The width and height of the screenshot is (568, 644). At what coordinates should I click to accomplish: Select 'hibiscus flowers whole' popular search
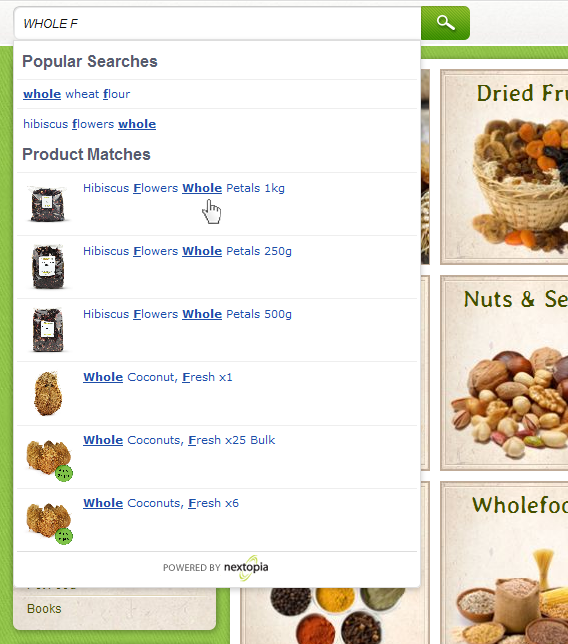(x=90, y=124)
